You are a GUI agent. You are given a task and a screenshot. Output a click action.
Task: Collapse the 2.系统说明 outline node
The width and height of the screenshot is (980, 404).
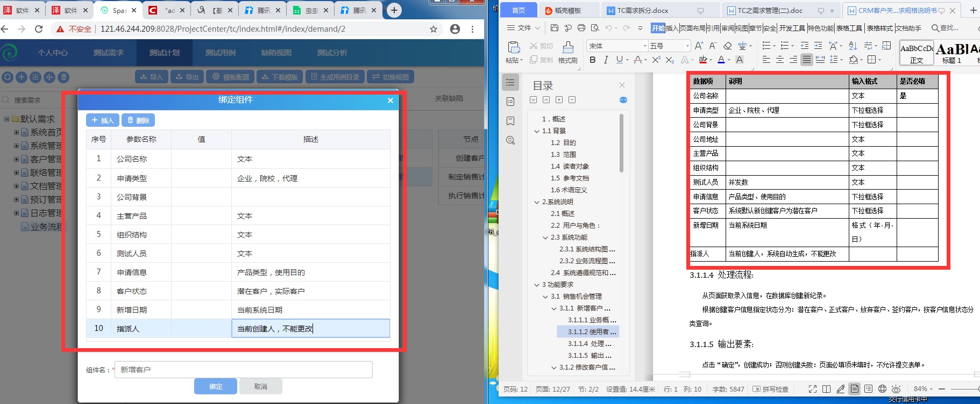[537, 202]
